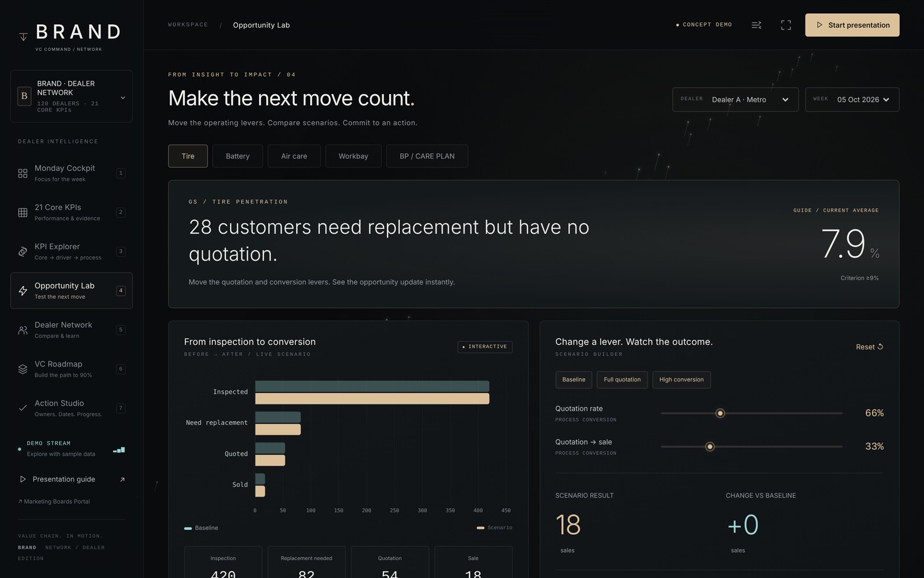Click the Action Studio checkmark icon
924x578 pixels.
(23, 408)
